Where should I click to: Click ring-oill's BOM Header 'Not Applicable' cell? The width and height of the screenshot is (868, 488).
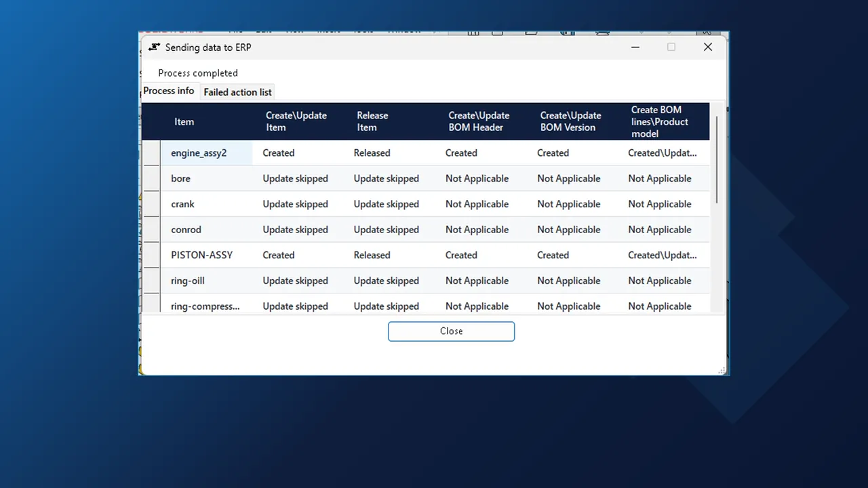(x=481, y=281)
